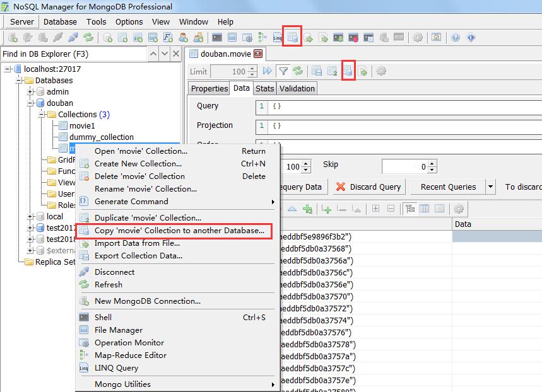Increase the Limit value with the stepper
The height and width of the screenshot is (392, 542).
(x=252, y=67)
